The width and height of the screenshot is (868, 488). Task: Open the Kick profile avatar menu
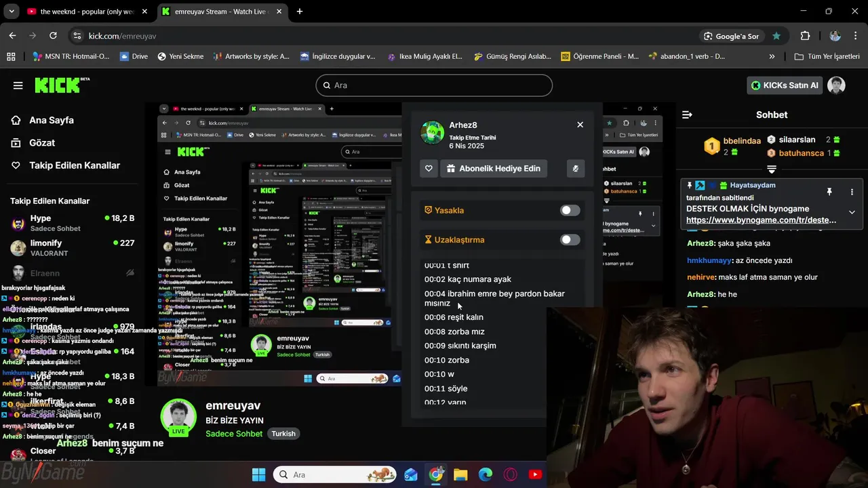836,85
